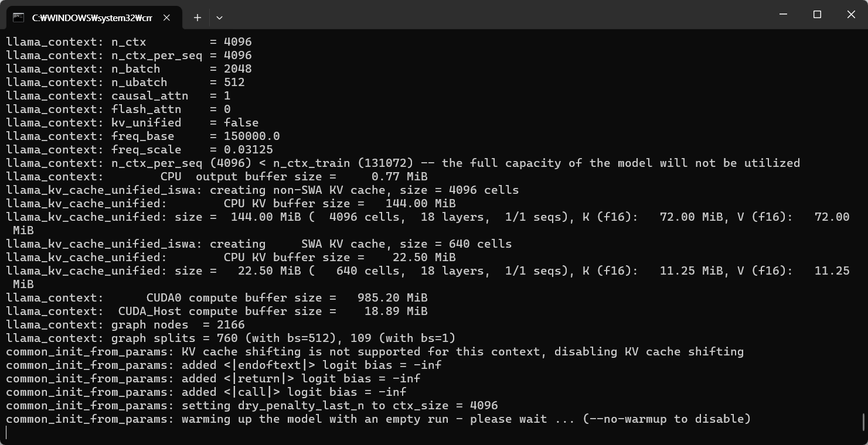Click the blinking cursor on the last line
Screen dimensions: 868x445
click(x=6, y=433)
